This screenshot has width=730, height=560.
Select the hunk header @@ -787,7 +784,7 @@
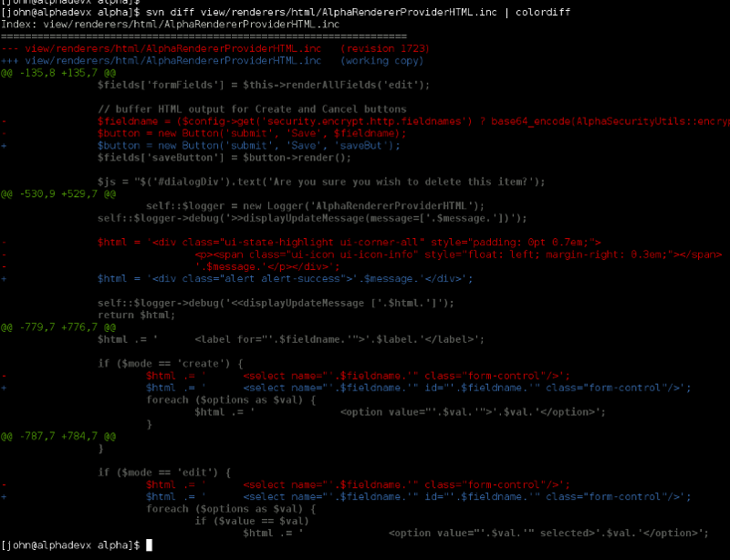pos(58,436)
